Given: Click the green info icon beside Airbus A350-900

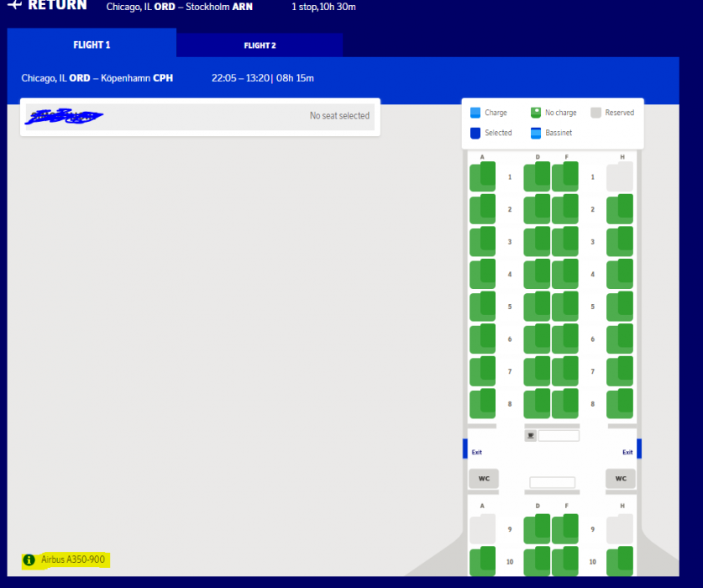Looking at the screenshot, I should 29,559.
